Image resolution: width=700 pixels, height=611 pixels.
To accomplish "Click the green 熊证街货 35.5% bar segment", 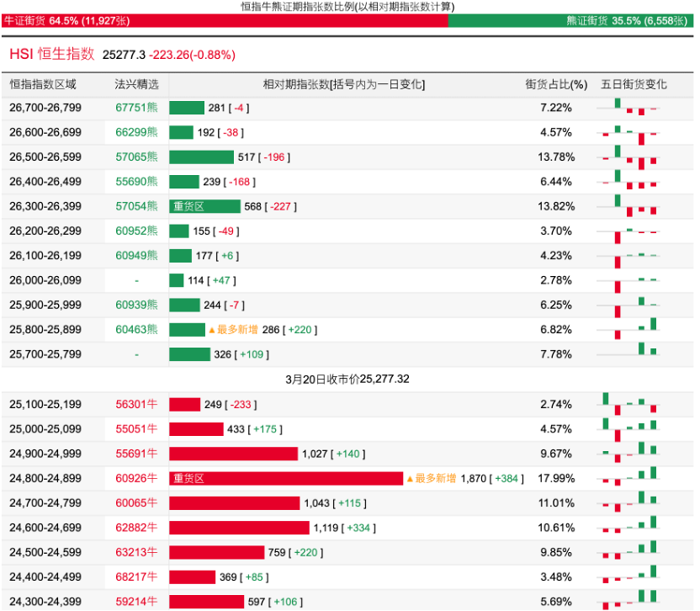I will click(x=573, y=20).
